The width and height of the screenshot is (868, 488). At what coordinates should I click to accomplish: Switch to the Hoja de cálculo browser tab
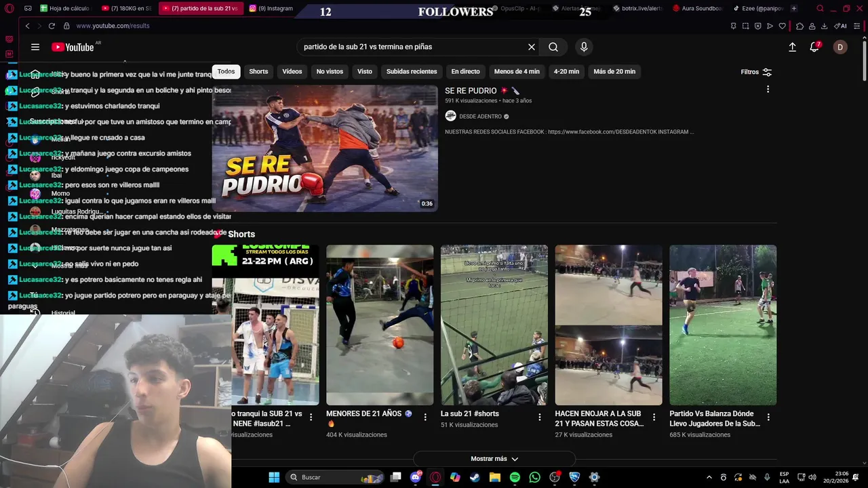point(66,8)
